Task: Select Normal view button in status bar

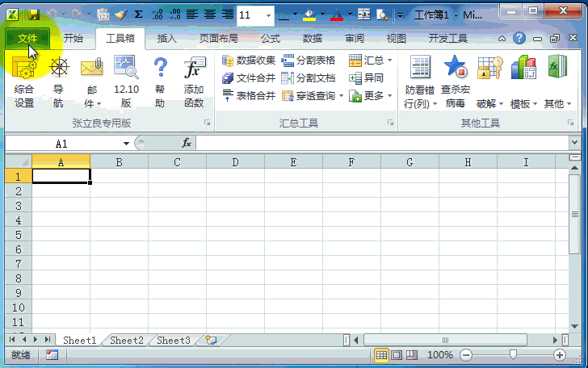Action: coord(382,355)
